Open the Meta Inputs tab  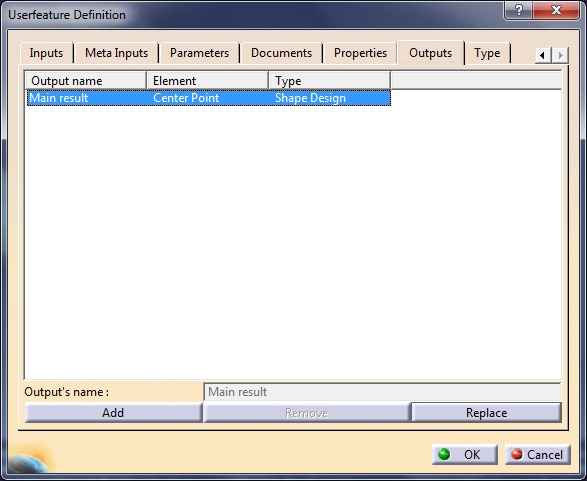coord(116,53)
